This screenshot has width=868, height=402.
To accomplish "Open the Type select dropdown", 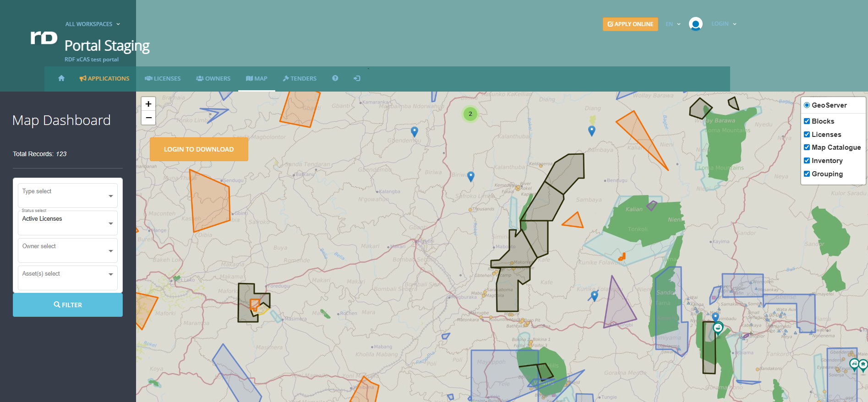I will 68,196.
